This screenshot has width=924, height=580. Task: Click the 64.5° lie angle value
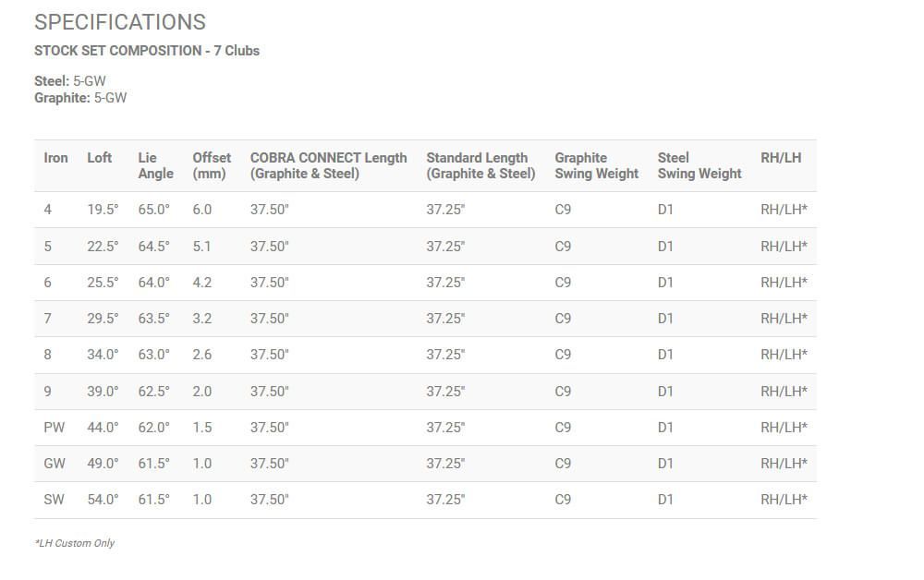coord(153,247)
